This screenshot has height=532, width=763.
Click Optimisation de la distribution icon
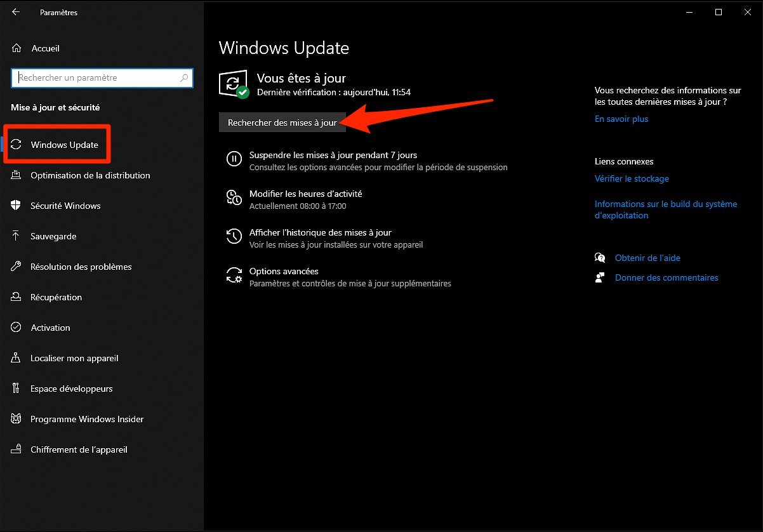coord(17,175)
